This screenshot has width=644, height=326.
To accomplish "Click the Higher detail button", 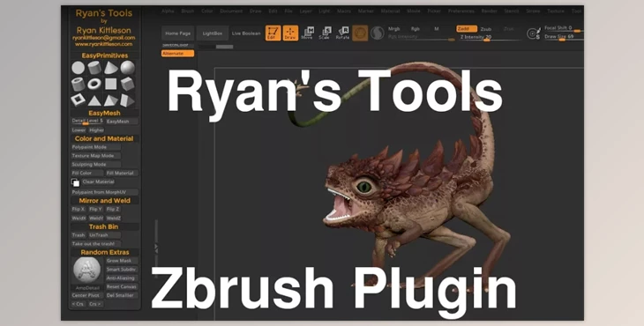I will (x=97, y=130).
